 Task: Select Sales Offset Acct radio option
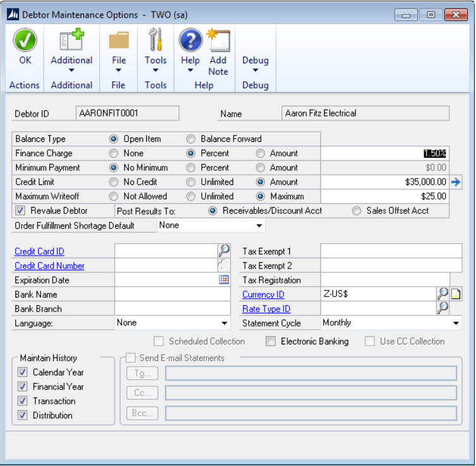pos(357,211)
